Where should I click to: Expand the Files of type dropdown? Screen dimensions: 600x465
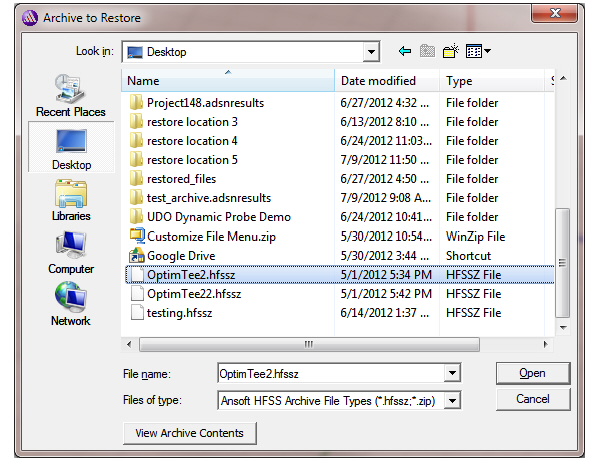[x=452, y=401]
